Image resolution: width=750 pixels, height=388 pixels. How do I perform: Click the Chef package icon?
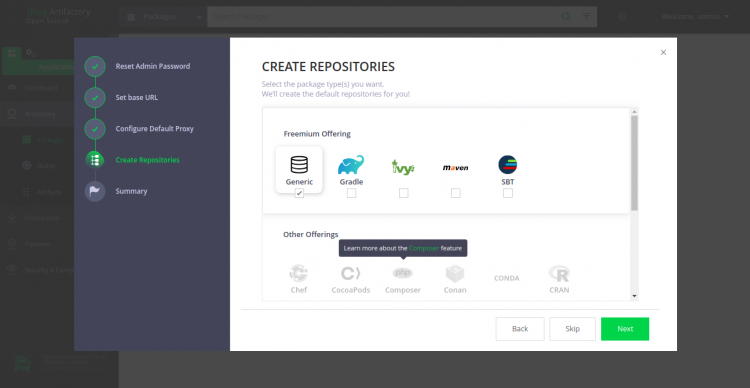tap(298, 274)
